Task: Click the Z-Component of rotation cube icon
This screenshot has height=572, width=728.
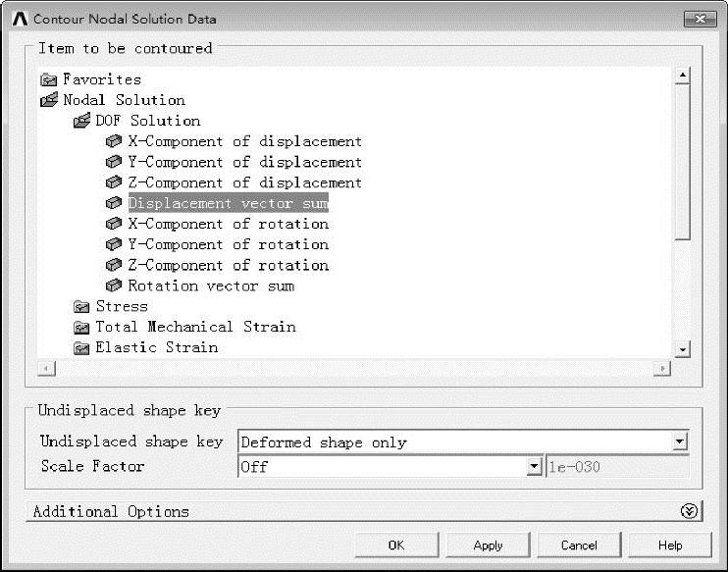Action: [x=114, y=265]
